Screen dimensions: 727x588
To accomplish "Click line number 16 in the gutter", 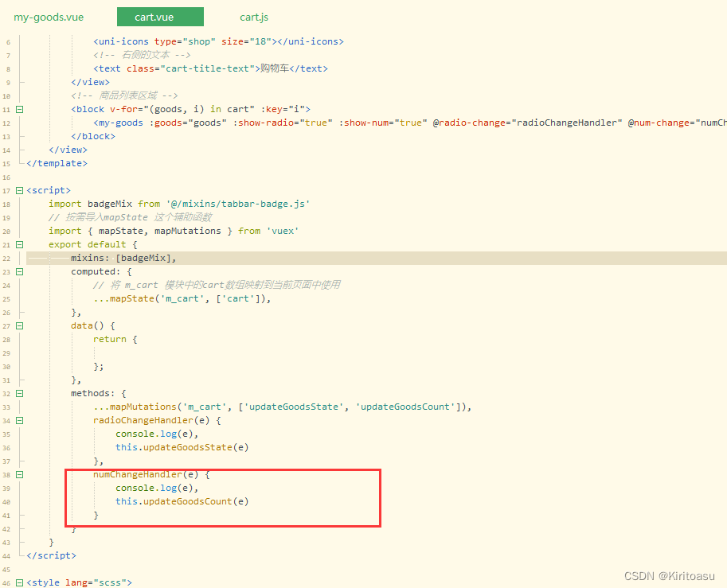I will click(6, 177).
